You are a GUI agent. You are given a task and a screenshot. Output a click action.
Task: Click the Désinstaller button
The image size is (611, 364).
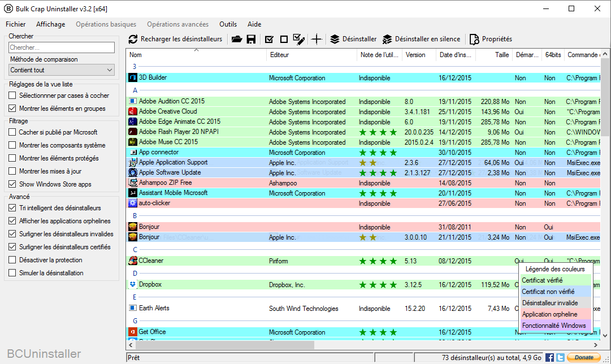(x=353, y=39)
